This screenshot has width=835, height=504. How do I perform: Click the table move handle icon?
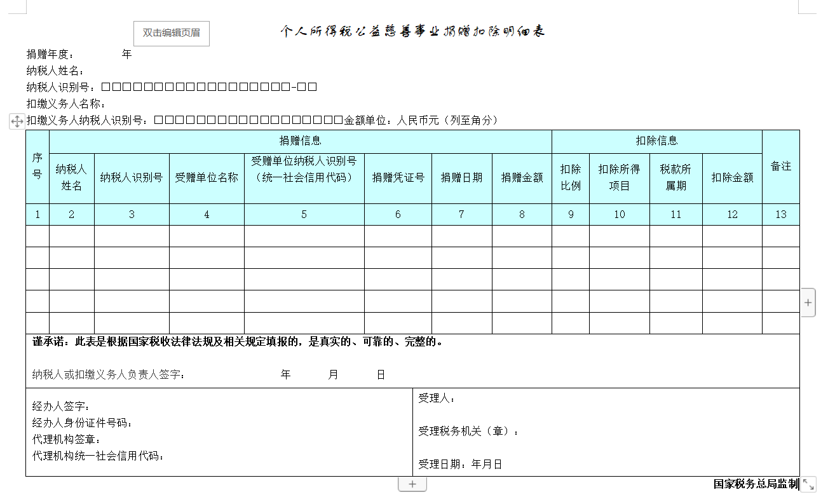[17, 121]
